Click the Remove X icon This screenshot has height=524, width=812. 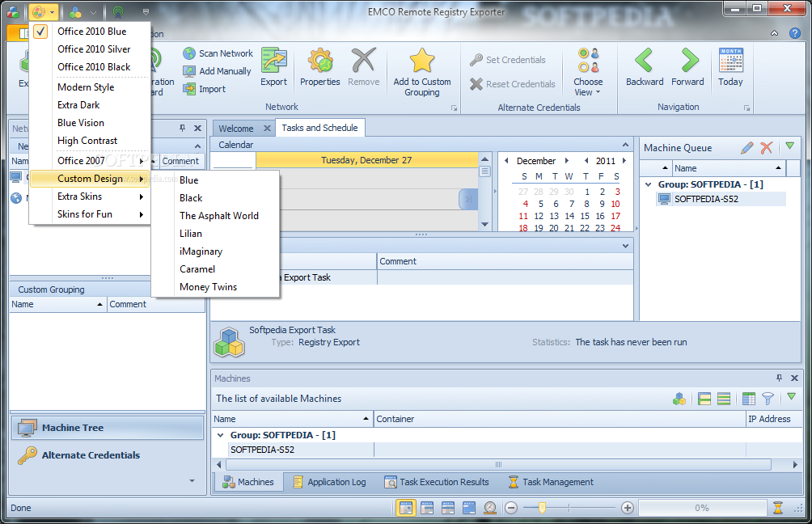[x=363, y=61]
